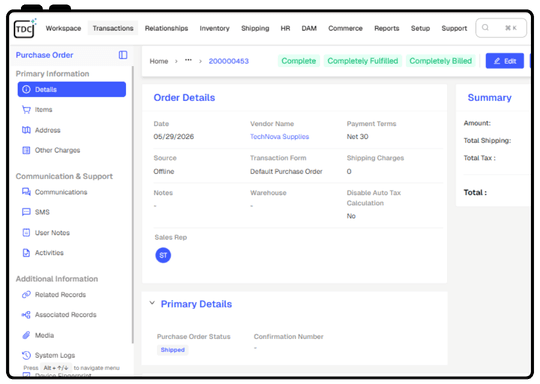The height and width of the screenshot is (384, 540).
Task: Click the Completely Fulfilled status badge
Action: click(363, 61)
